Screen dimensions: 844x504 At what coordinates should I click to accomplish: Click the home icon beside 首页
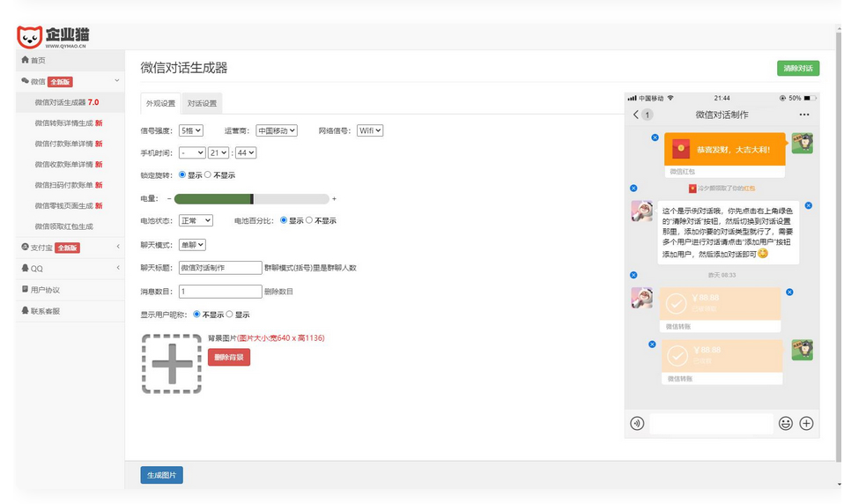point(25,60)
